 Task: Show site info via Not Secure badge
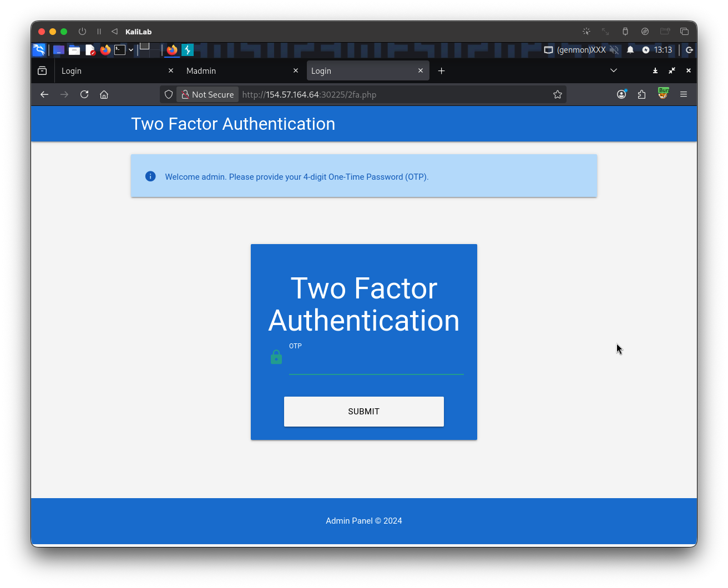coord(208,94)
